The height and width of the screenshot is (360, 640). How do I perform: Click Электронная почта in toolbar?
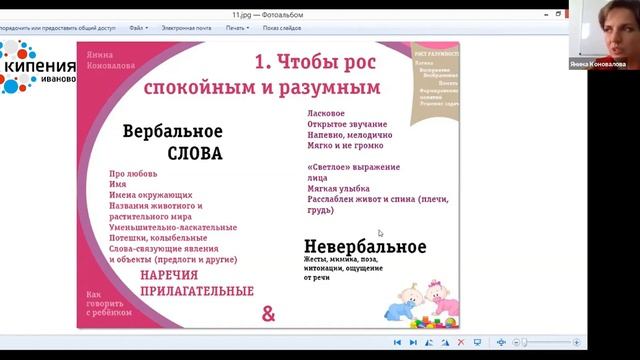(187, 28)
